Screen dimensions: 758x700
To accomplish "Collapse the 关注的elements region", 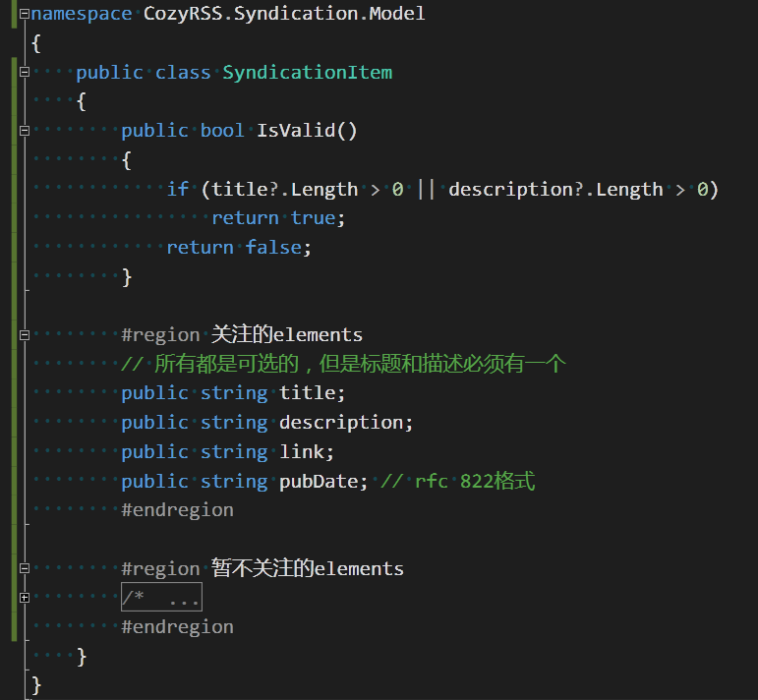I will pyautogui.click(x=25, y=335).
